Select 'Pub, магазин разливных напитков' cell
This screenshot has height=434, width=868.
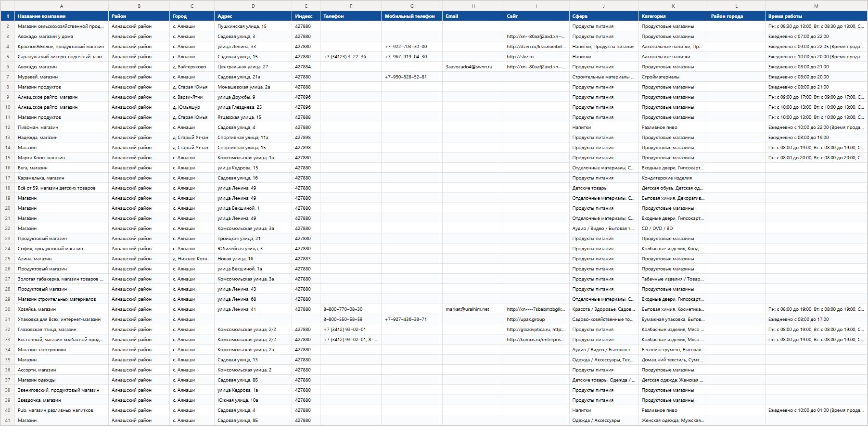pyautogui.click(x=62, y=410)
